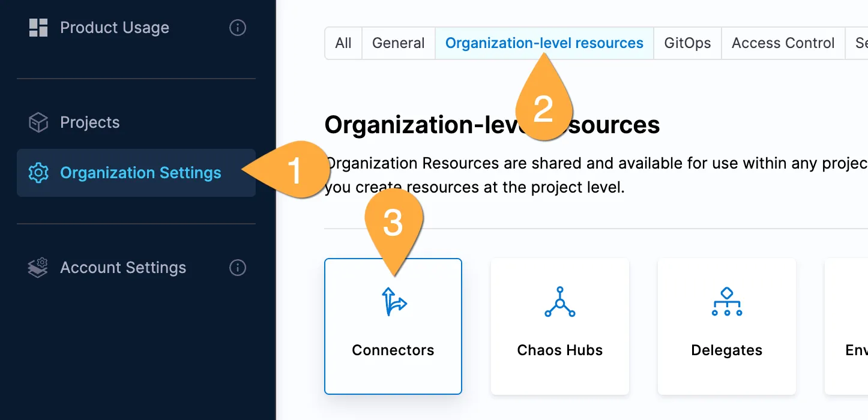The width and height of the screenshot is (868, 420).
Task: Open the Connectors card label
Action: 393,350
